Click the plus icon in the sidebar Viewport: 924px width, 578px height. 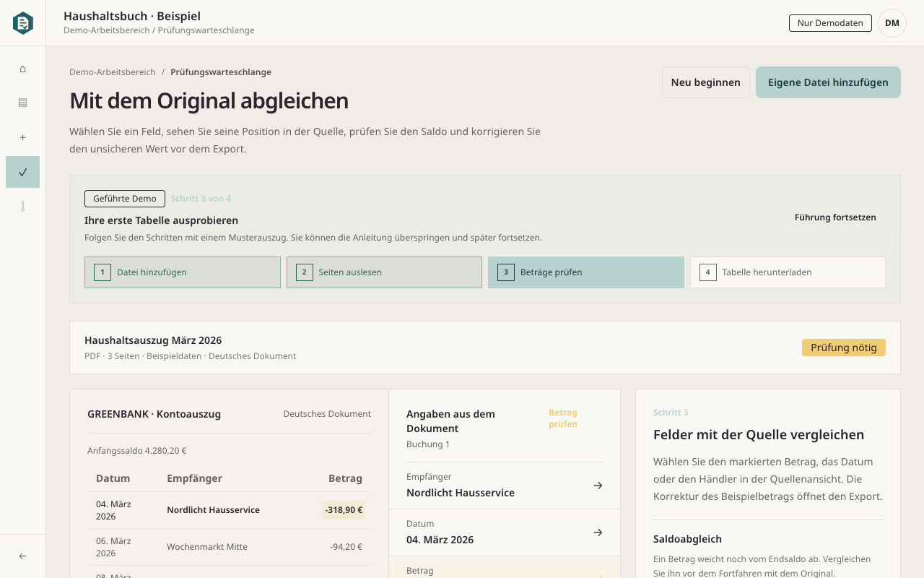[x=22, y=137]
